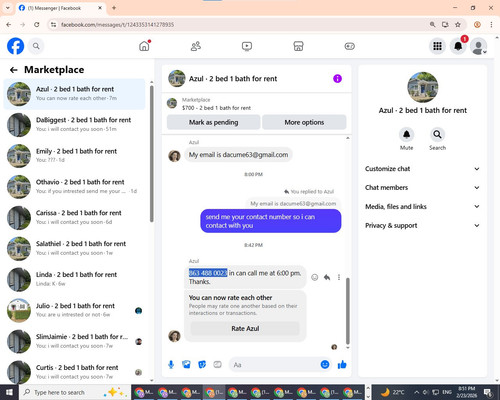Send a thumbs up like
Viewport: 500px width, 400px height.
(342, 365)
